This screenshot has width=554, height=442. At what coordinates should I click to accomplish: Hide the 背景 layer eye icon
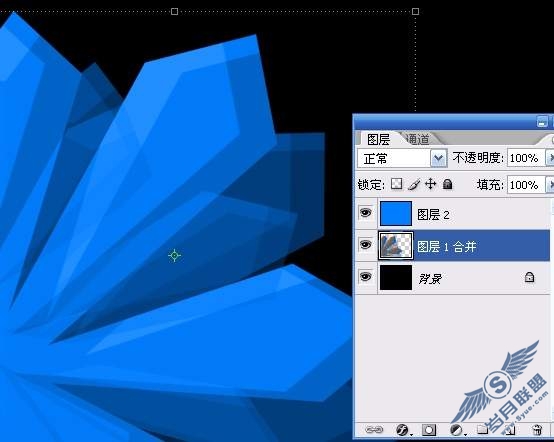[365, 276]
